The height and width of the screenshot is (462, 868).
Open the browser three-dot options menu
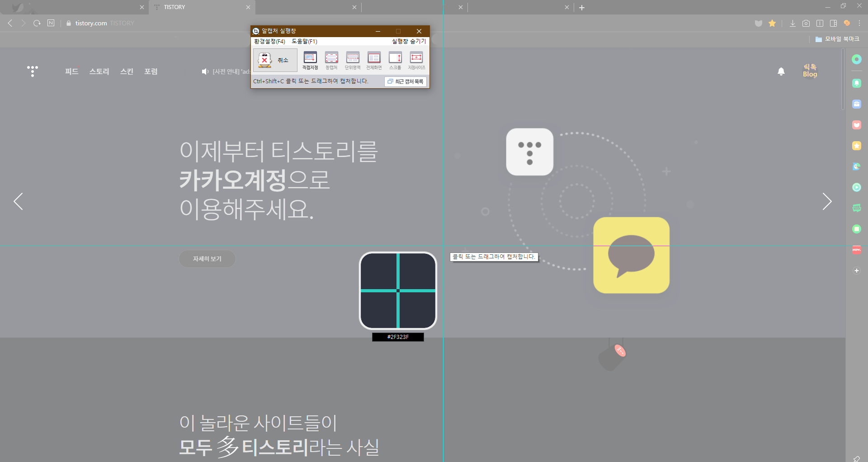point(859,23)
